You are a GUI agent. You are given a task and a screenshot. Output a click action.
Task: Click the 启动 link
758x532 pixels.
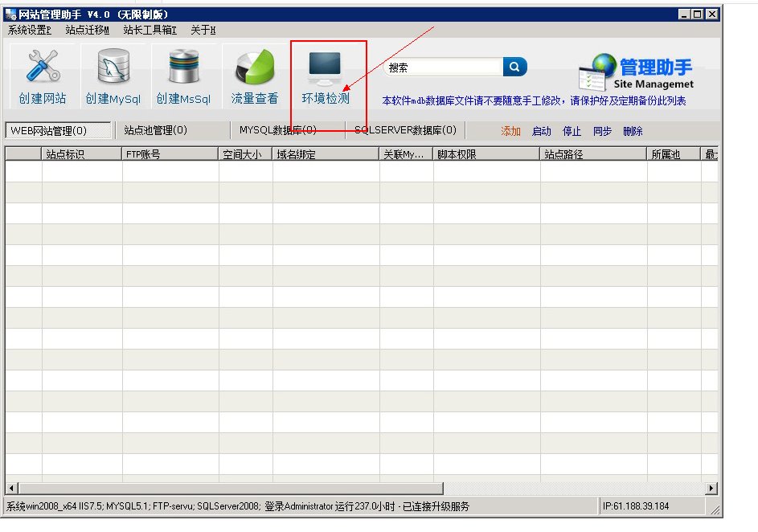pyautogui.click(x=541, y=131)
